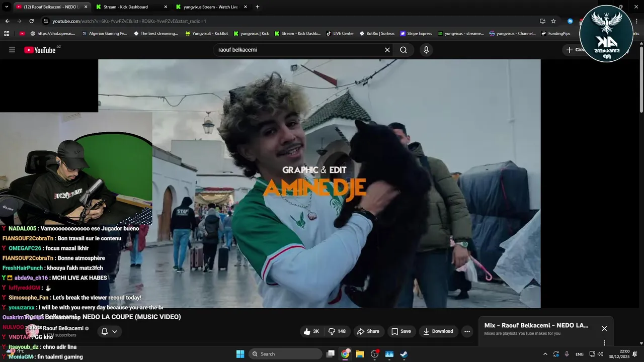Run the search with magnifier button

tap(404, 50)
